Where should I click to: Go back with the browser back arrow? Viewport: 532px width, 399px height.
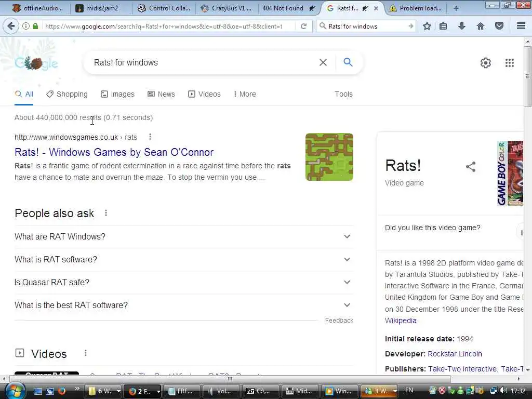(x=11, y=26)
